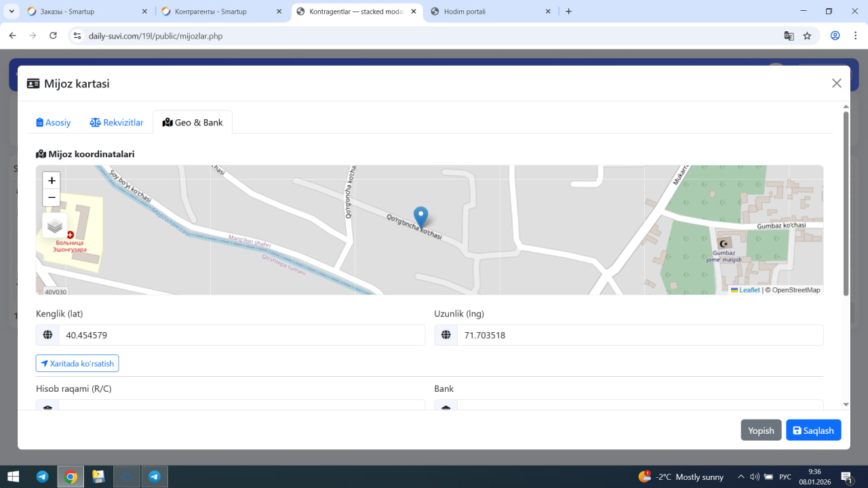Viewport: 868px width, 488px height.
Task: Click the globe icon beside longitude field
Action: (446, 335)
